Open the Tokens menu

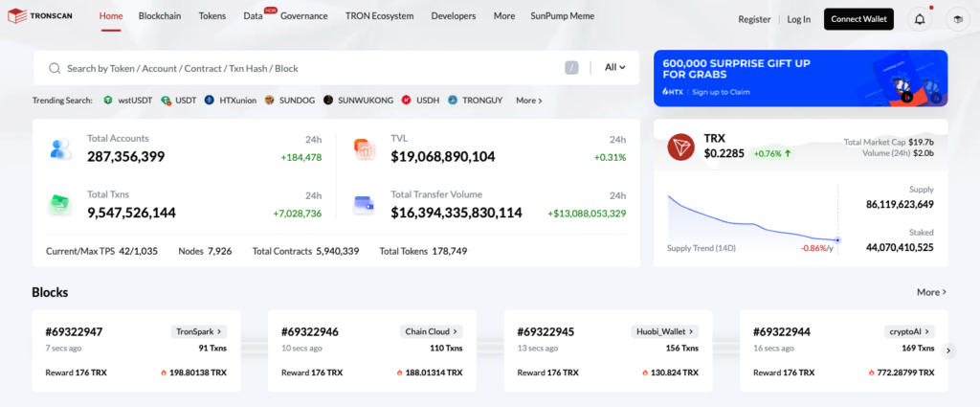[x=212, y=16]
